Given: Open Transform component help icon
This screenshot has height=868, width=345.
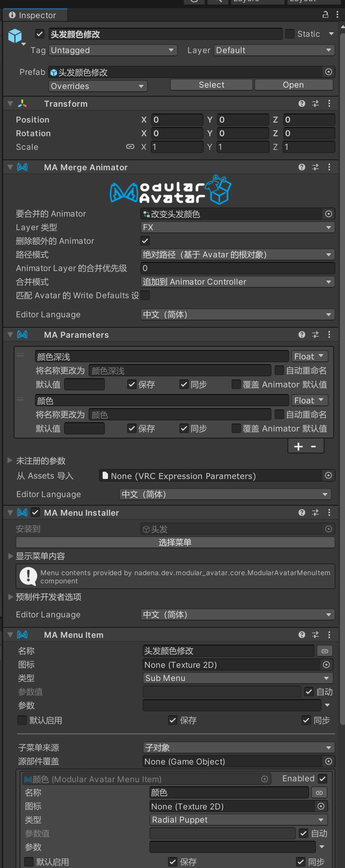Looking at the screenshot, I should pyautogui.click(x=302, y=104).
